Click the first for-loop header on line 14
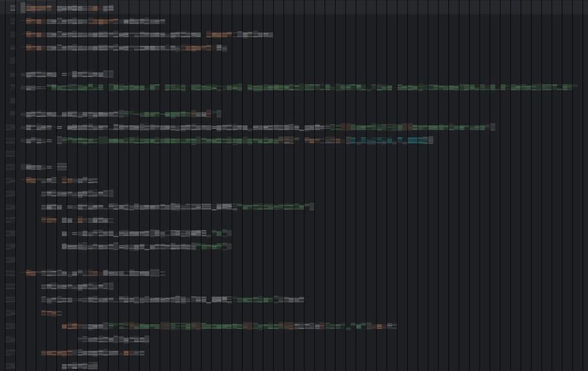This screenshot has height=371, width=588. (x=61, y=181)
